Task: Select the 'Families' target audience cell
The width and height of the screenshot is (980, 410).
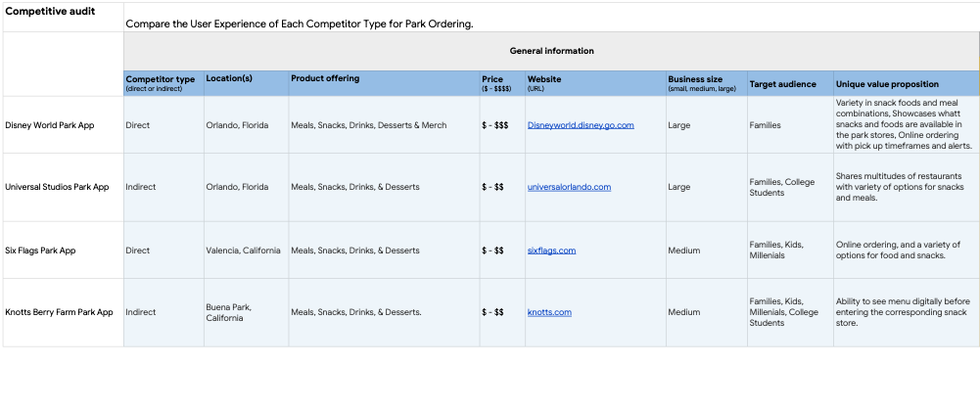Action: click(x=791, y=125)
